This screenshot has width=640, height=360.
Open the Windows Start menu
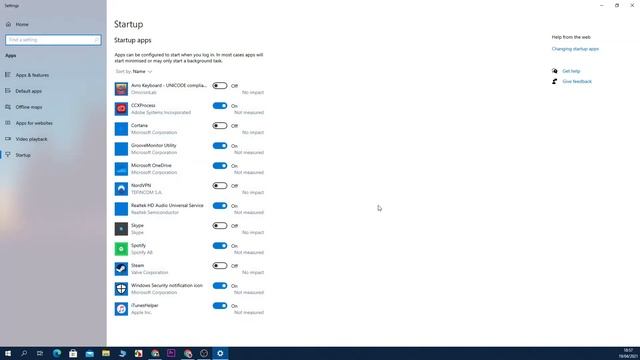click(8, 353)
